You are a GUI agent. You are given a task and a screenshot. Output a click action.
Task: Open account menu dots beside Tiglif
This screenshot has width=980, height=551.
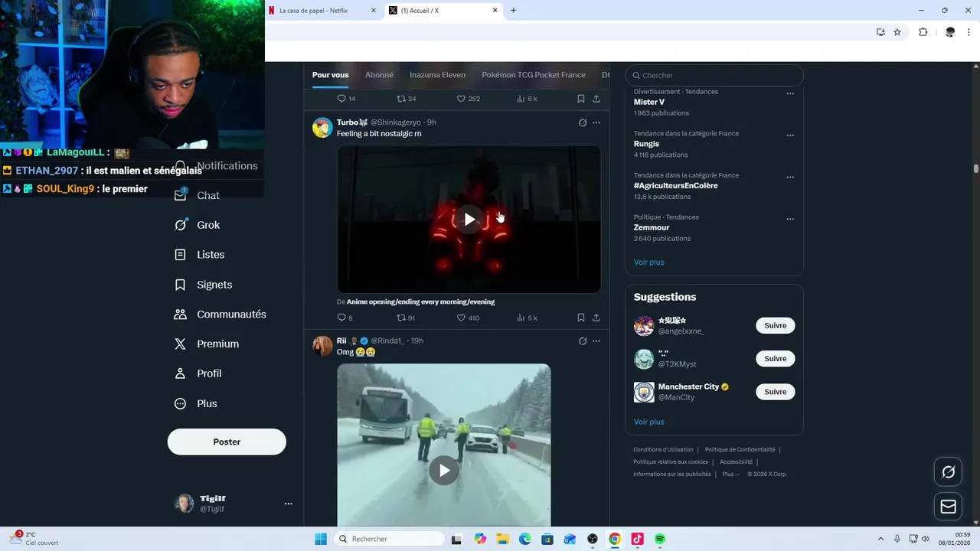289,504
